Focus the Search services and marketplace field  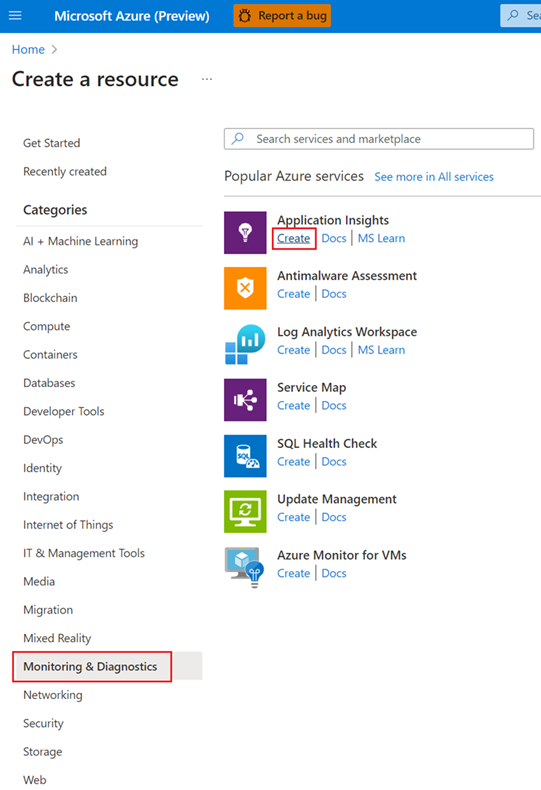coord(379,139)
